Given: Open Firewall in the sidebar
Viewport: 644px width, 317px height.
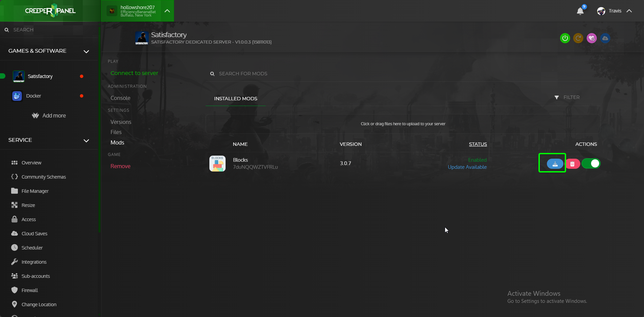Looking at the screenshot, I should 30,290.
